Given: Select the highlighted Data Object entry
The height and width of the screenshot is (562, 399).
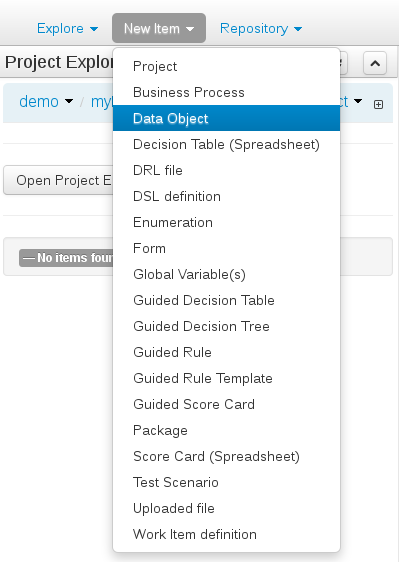Looking at the screenshot, I should tap(226, 118).
